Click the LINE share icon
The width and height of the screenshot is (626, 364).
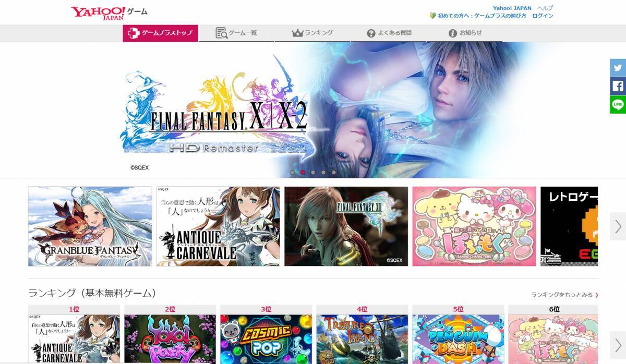[x=618, y=104]
